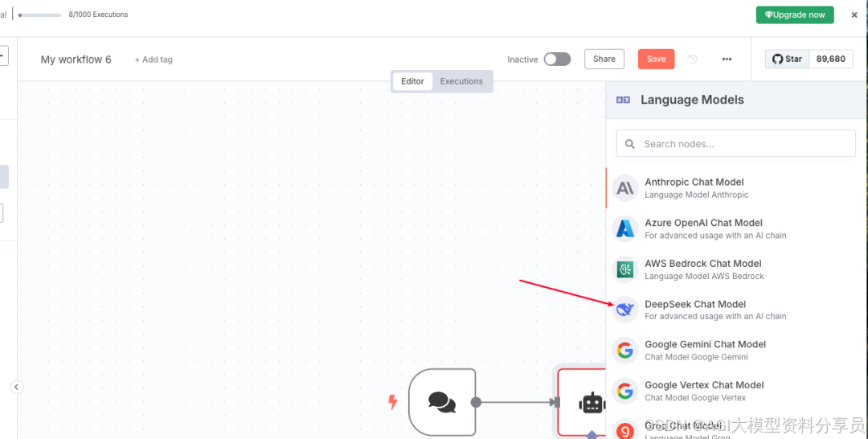Click the 89,680 star count
The width and height of the screenshot is (868, 439).
click(x=831, y=59)
